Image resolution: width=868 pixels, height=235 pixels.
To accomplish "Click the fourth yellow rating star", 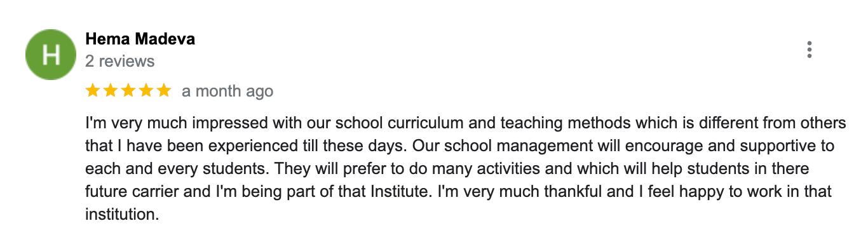I will (146, 91).
